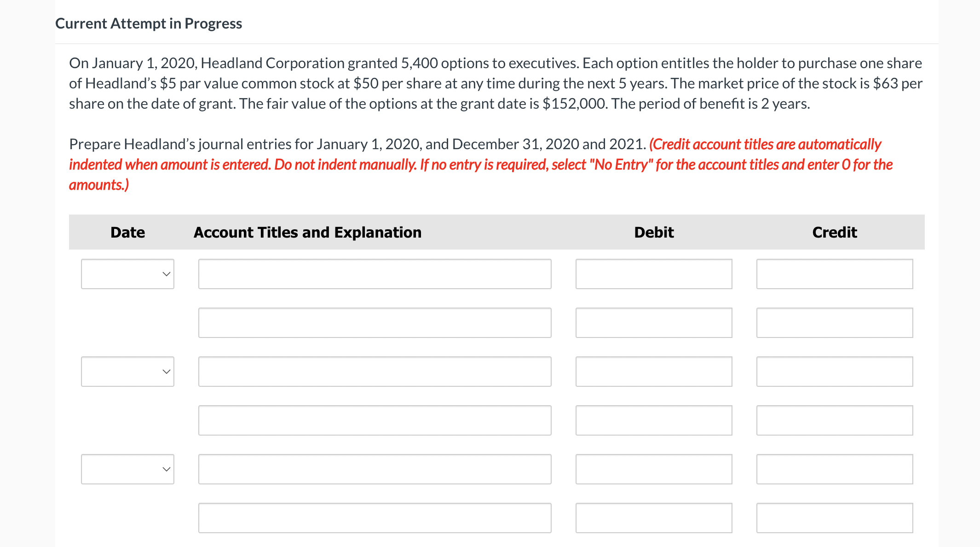Click the fifth Account Titles input

pyautogui.click(x=375, y=469)
